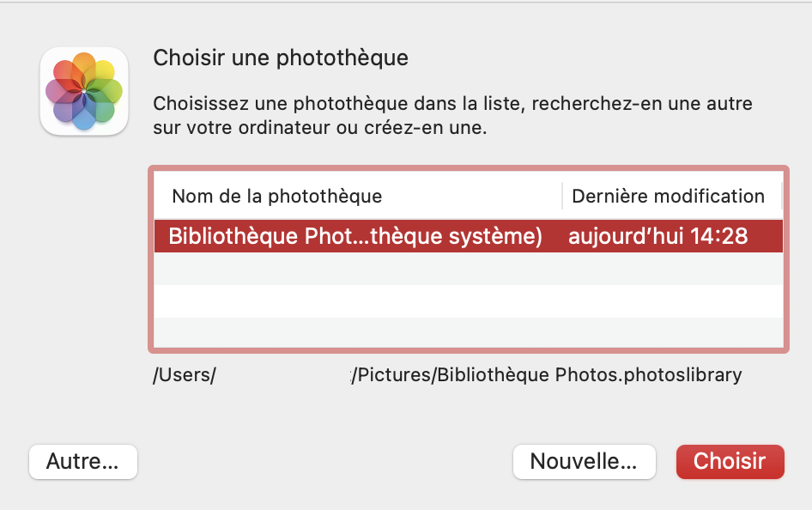
Task: Click the last empty row in the list
Action: click(468, 333)
